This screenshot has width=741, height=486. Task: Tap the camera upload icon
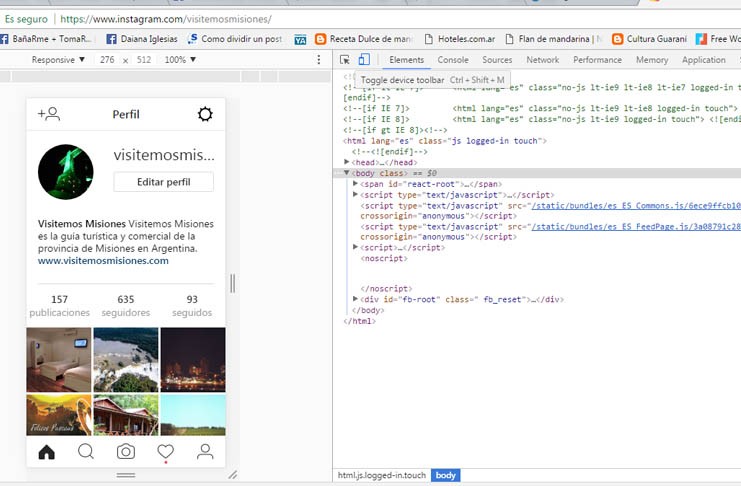click(126, 451)
